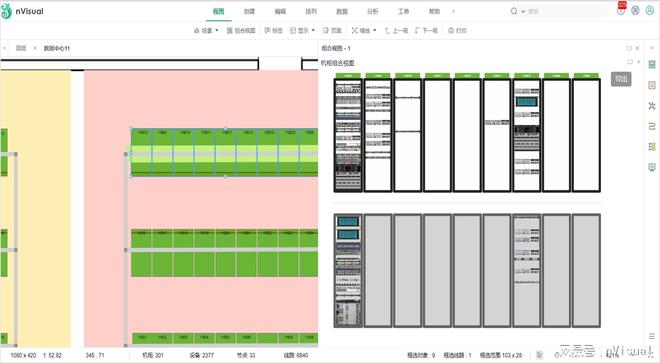Open the 场景 (Scene) dropdown

[206, 30]
